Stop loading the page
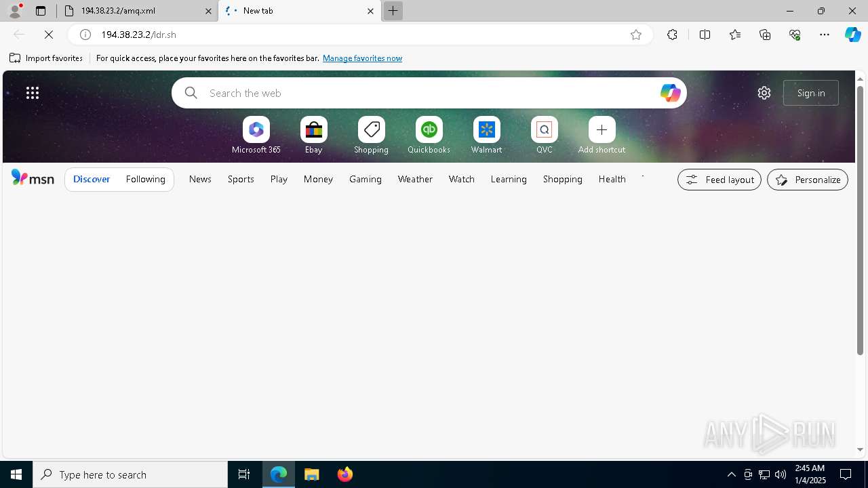 point(49,35)
